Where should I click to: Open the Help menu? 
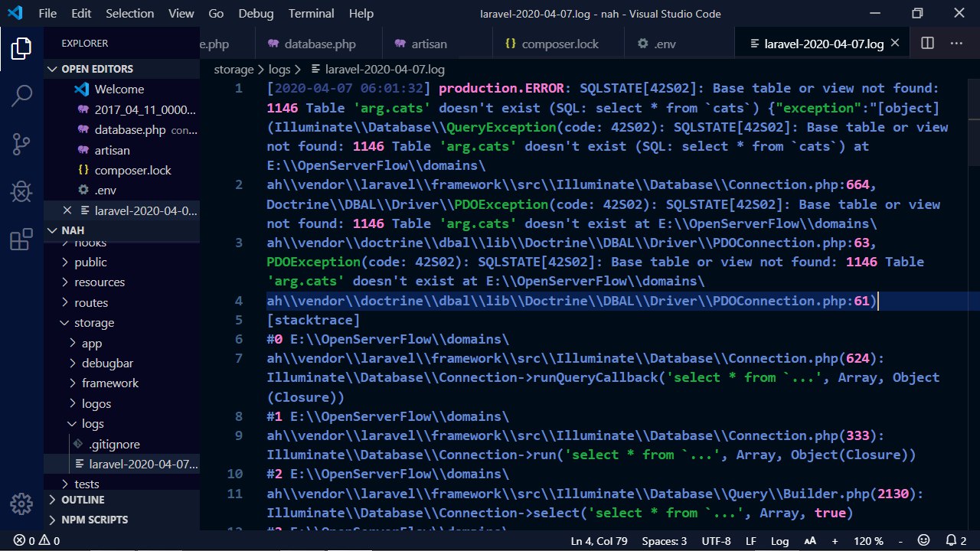pos(361,14)
